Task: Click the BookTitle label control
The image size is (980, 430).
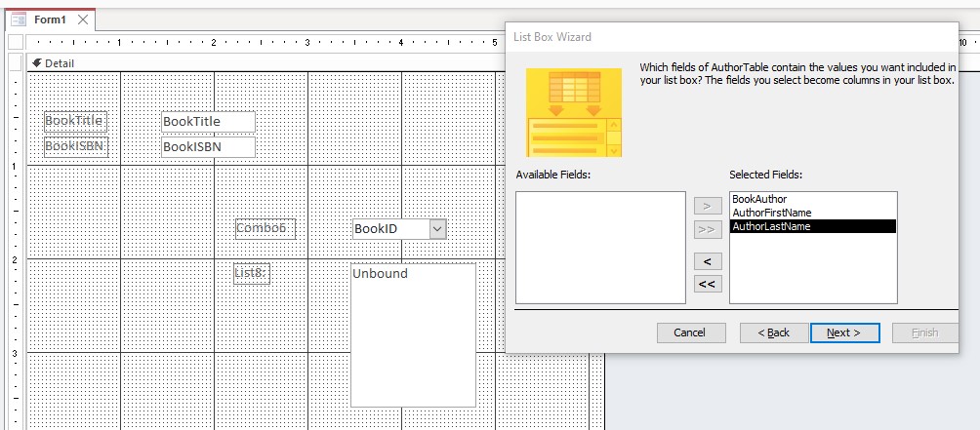Action: [x=75, y=122]
